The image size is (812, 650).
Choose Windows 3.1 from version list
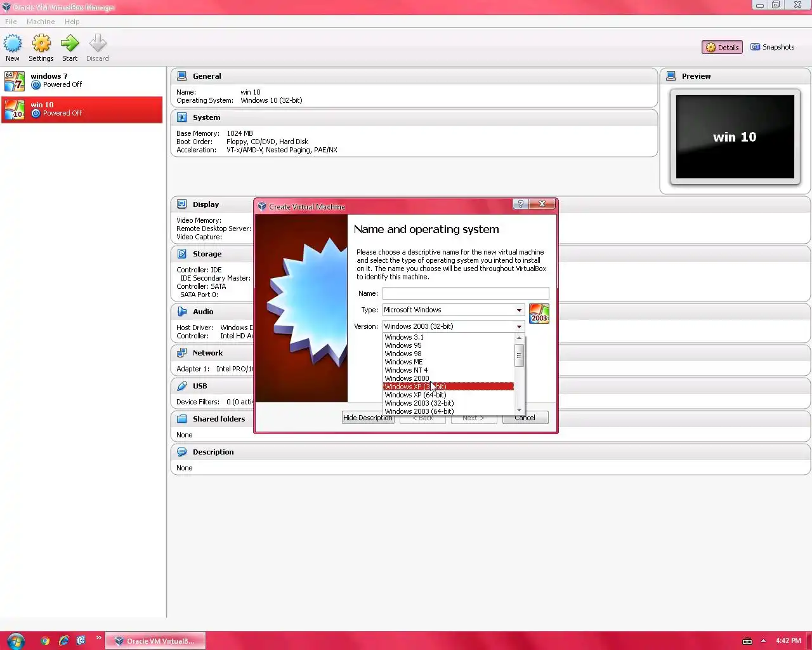click(x=449, y=337)
